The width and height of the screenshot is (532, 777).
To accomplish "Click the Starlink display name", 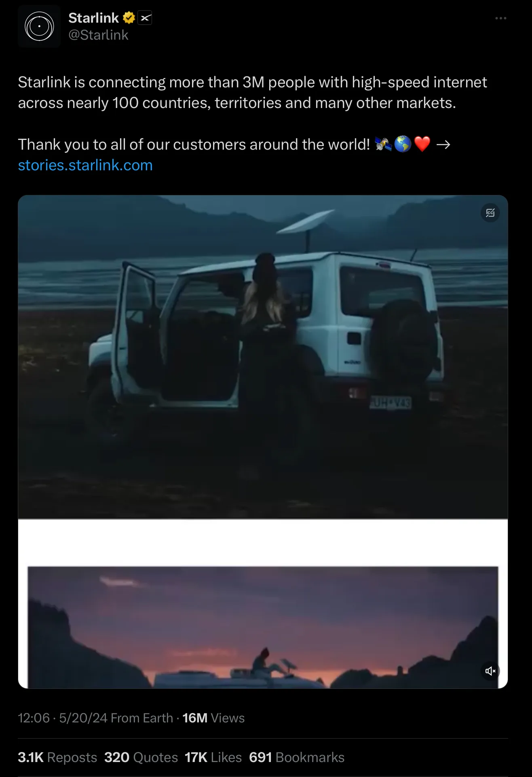I will pos(93,18).
